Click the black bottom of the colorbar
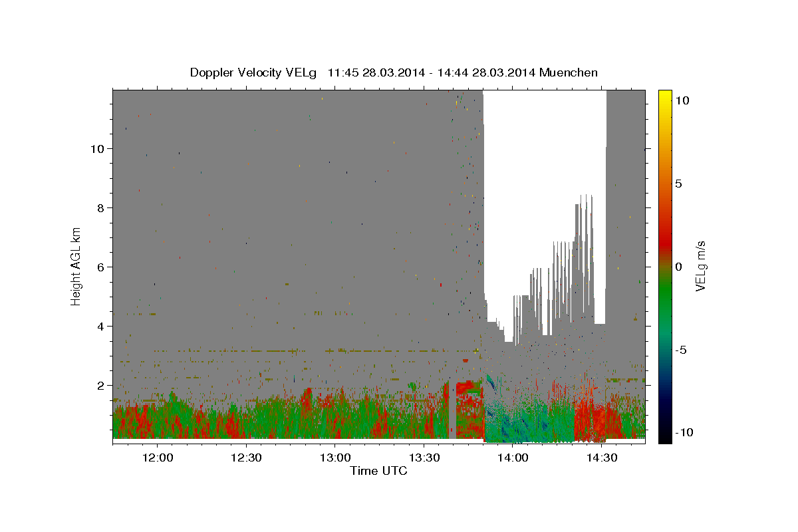Viewport: 798px width, 532px height. coord(664,436)
